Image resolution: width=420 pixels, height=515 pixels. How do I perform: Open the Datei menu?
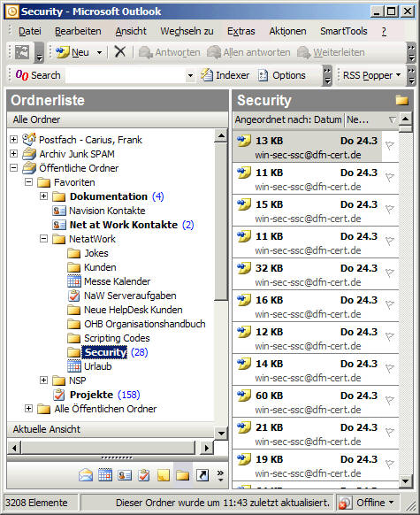tap(30, 31)
